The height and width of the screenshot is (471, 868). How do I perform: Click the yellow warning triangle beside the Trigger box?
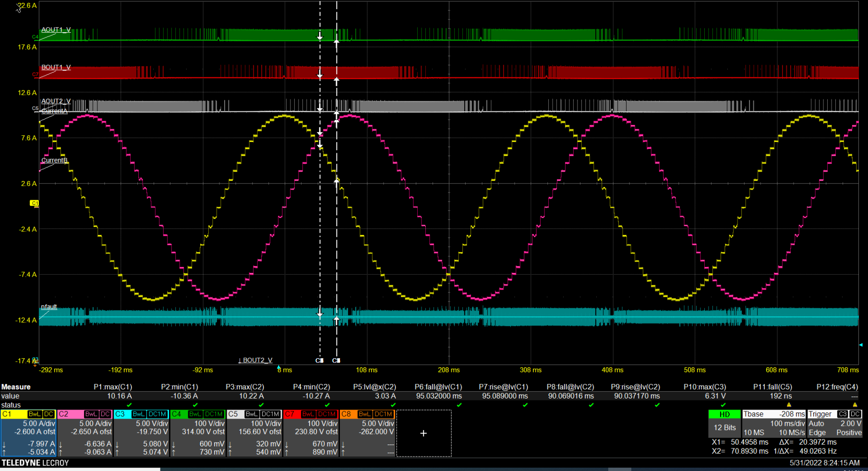(854, 405)
